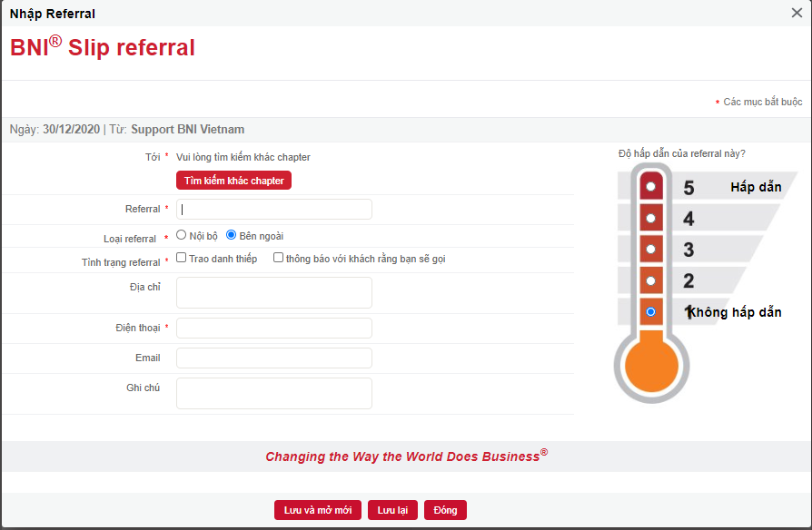Click into the Địa chỉ text area
This screenshot has width=812, height=530.
click(274, 292)
